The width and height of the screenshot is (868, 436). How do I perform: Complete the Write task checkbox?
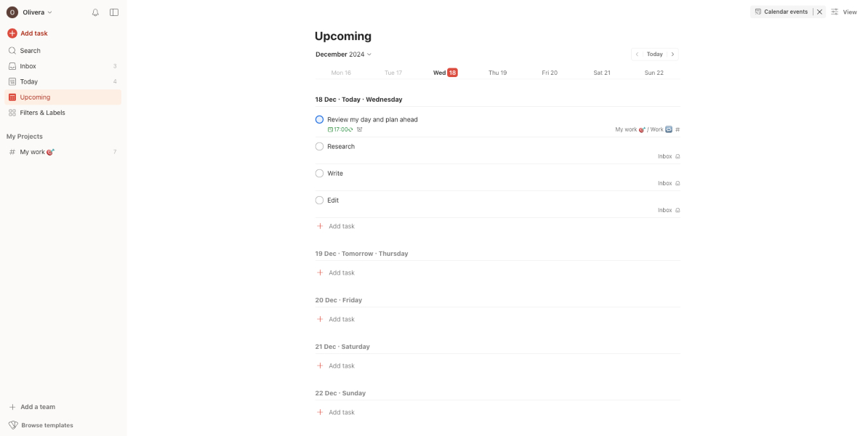tap(319, 173)
